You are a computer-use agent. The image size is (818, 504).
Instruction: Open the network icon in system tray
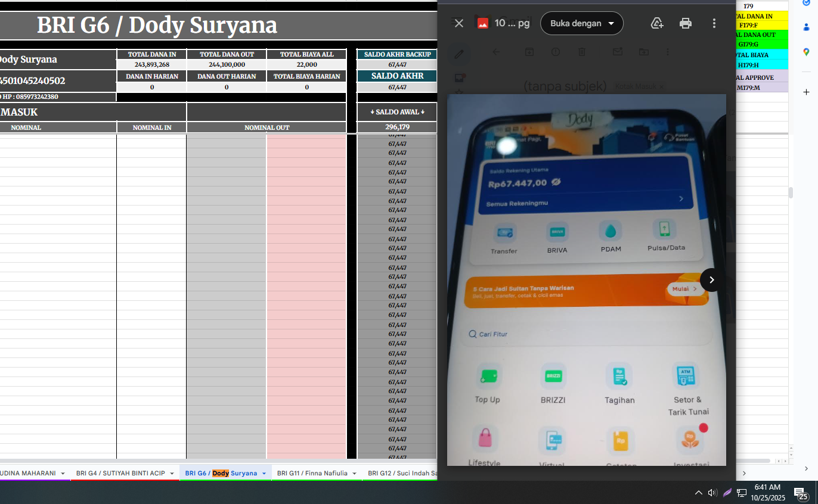coord(742,493)
